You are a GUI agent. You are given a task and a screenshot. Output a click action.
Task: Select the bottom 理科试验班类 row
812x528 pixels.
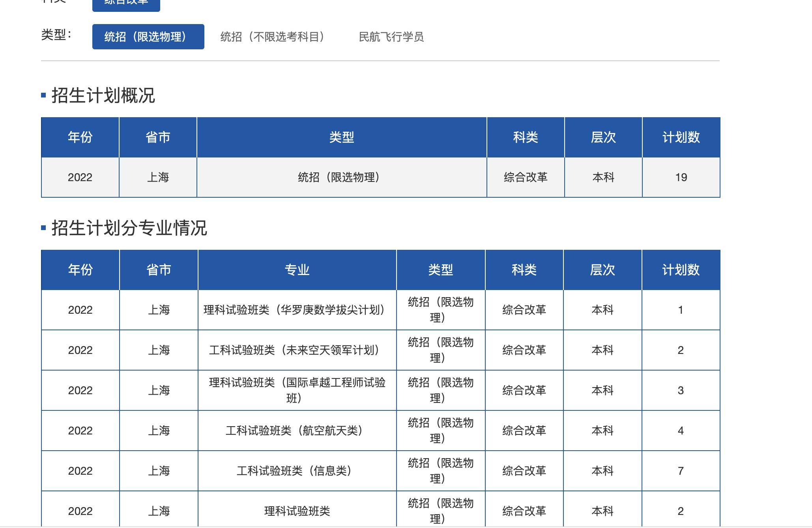[x=297, y=510]
